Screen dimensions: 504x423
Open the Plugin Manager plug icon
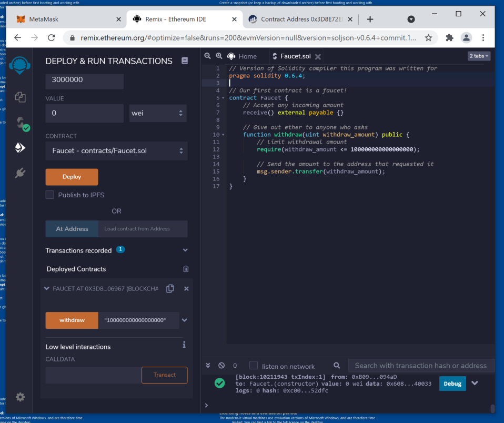click(x=20, y=173)
